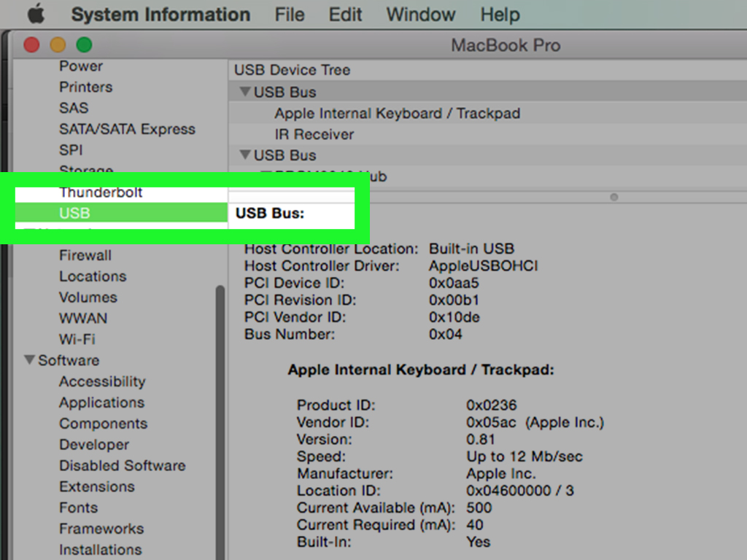Select the Software category row

pos(69,360)
